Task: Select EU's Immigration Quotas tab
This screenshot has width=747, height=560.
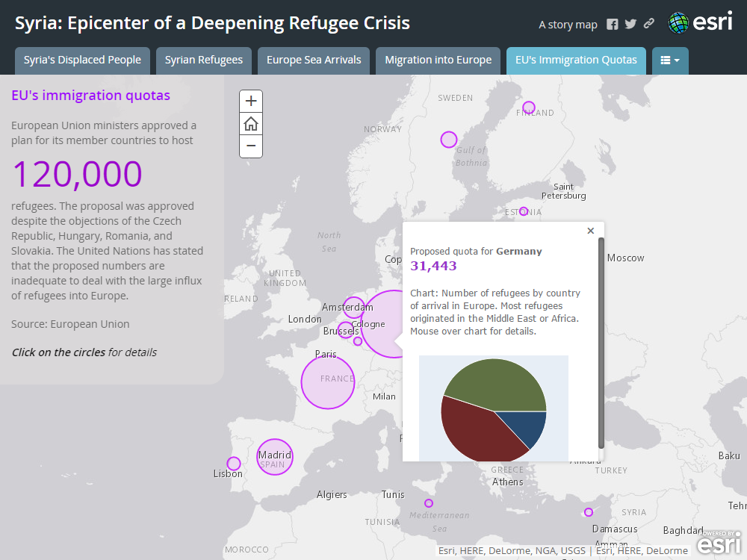Action: pyautogui.click(x=576, y=60)
